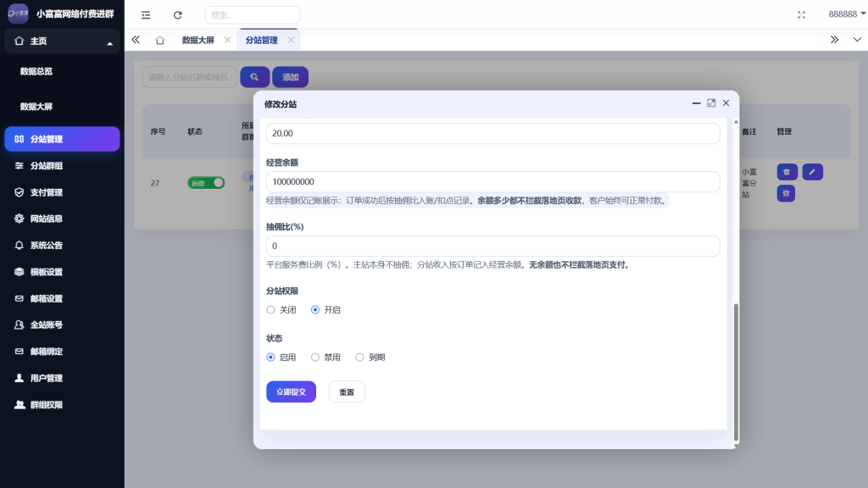Minimize the 修改分站 dialog
Screen dimensions: 868x488
[x=697, y=103]
